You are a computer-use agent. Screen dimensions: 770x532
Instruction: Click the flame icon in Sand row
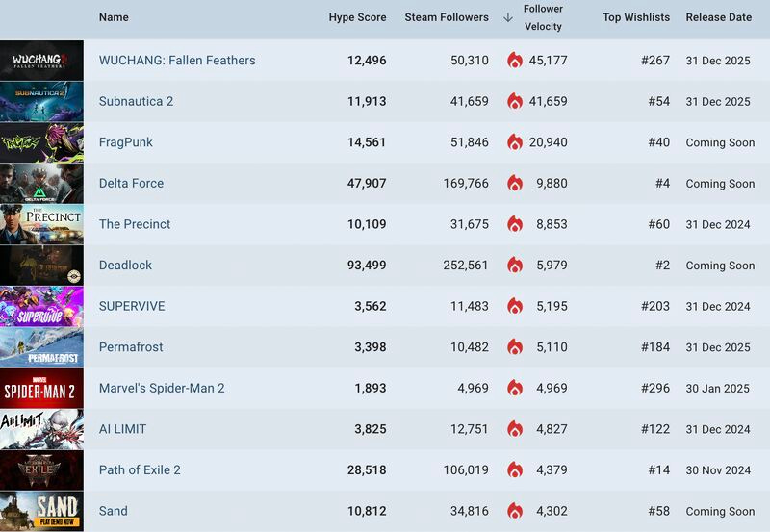click(x=515, y=511)
